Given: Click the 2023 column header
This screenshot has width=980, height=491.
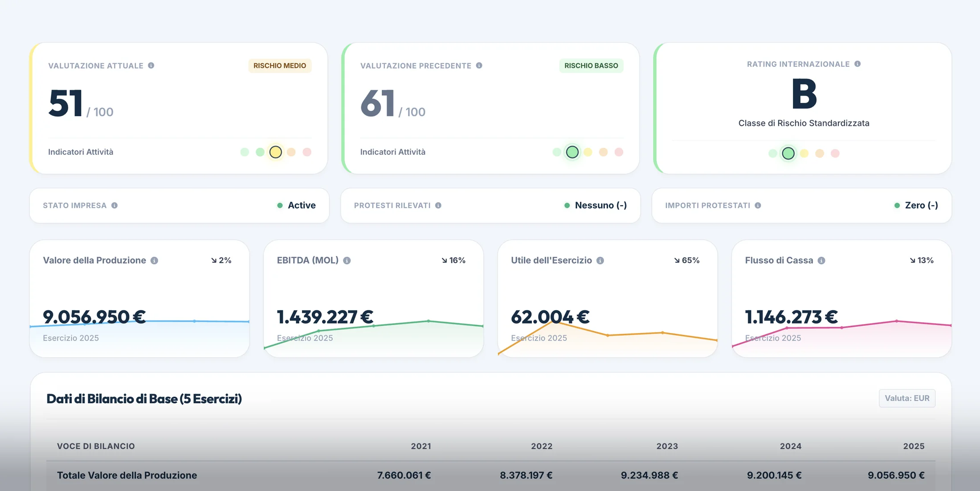Looking at the screenshot, I should 667,446.
